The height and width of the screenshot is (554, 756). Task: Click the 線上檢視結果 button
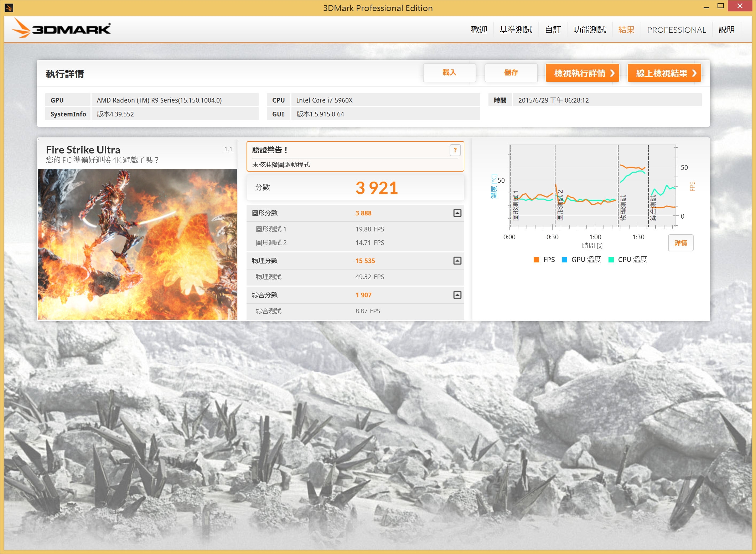click(x=664, y=73)
